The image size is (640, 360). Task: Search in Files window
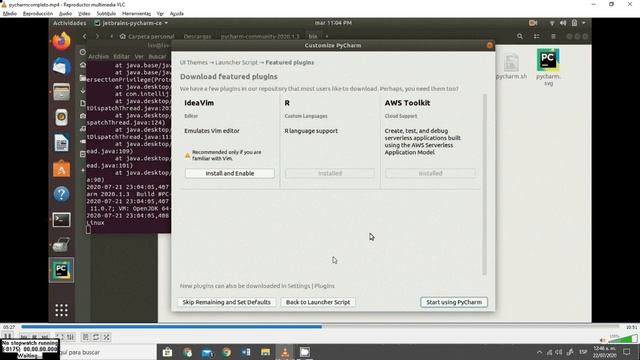coord(520,36)
